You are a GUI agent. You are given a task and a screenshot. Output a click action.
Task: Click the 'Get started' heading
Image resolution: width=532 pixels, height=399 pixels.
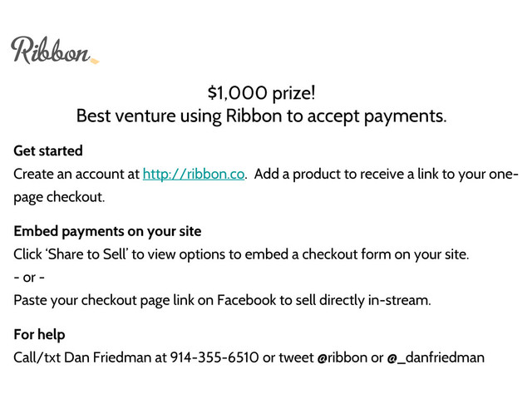48,151
